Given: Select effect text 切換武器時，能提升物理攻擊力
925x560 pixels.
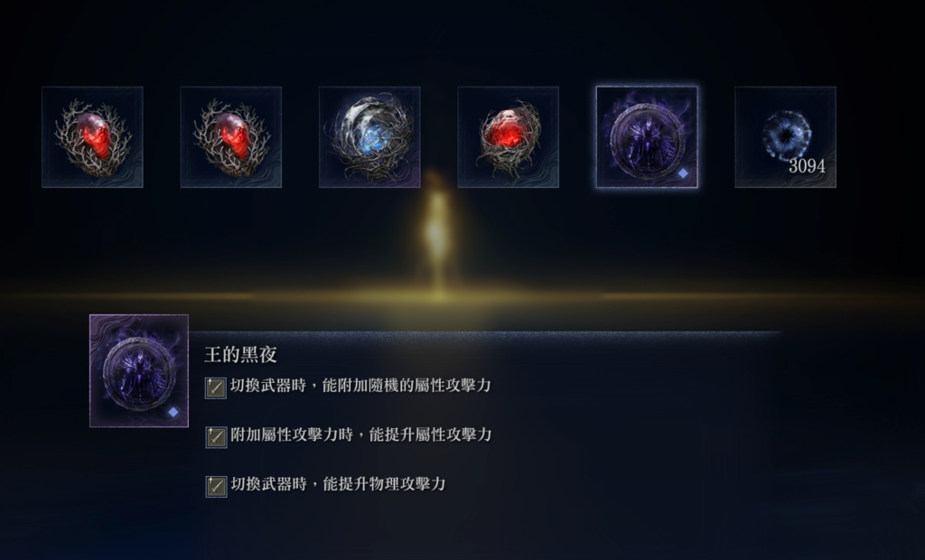Looking at the screenshot, I should pyautogui.click(x=338, y=484).
